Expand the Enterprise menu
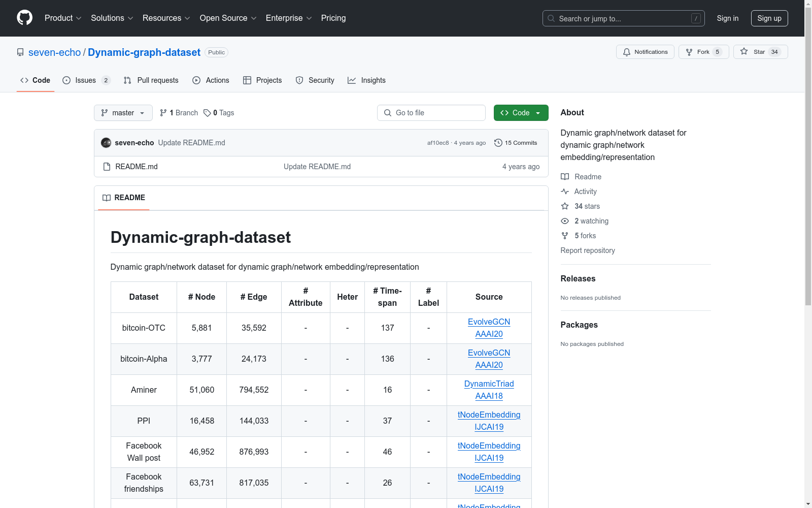Screen dimensions: 812x508 [x=289, y=18]
